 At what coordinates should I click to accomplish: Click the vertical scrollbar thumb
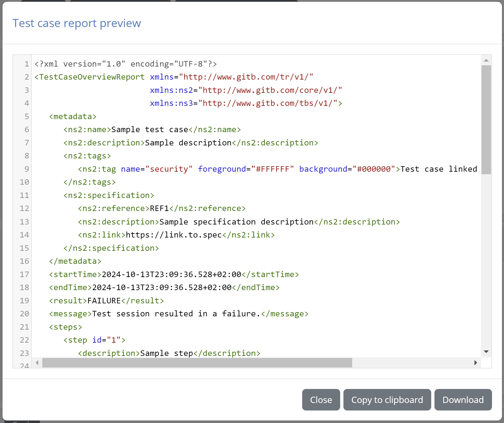coord(486,120)
